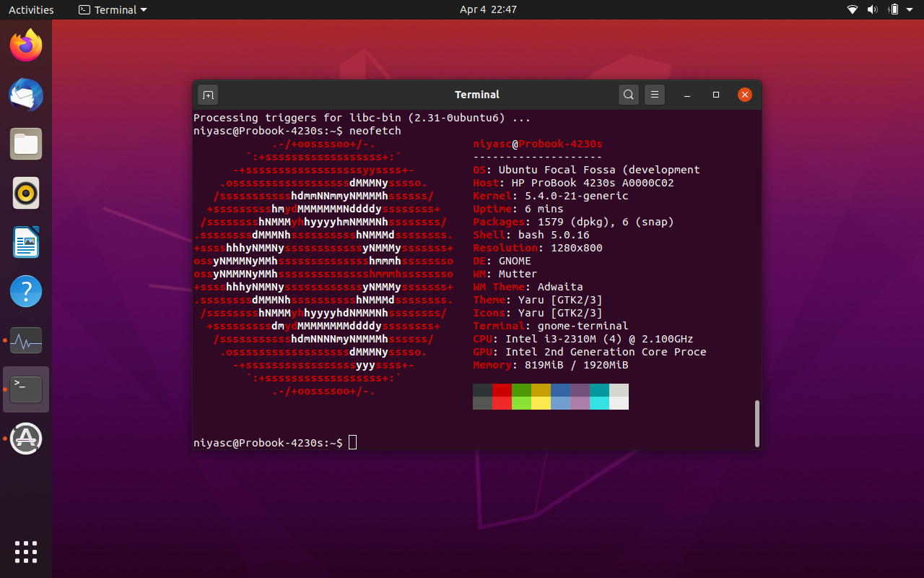Viewport: 924px width, 578px height.
Task: Launch System Monitor from the dock
Action: coord(26,340)
